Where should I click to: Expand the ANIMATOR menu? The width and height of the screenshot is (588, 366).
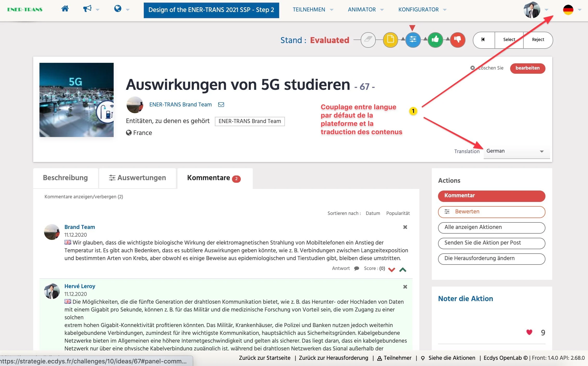pyautogui.click(x=366, y=10)
